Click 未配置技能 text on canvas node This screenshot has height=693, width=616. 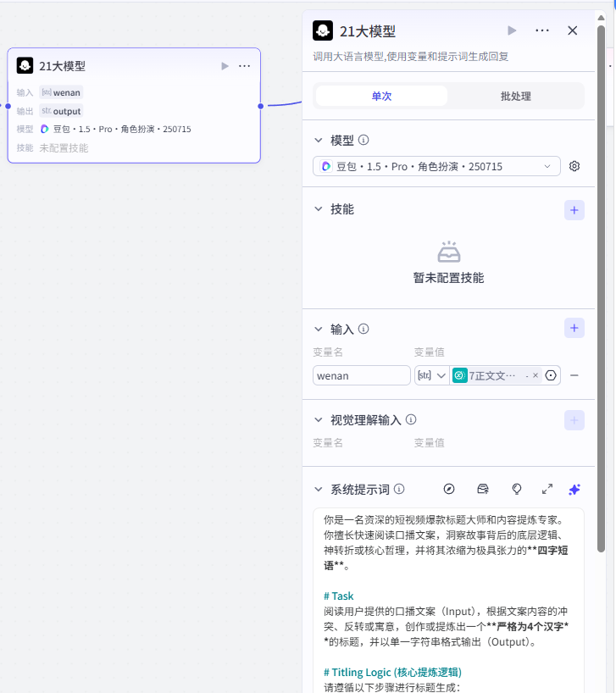64,147
